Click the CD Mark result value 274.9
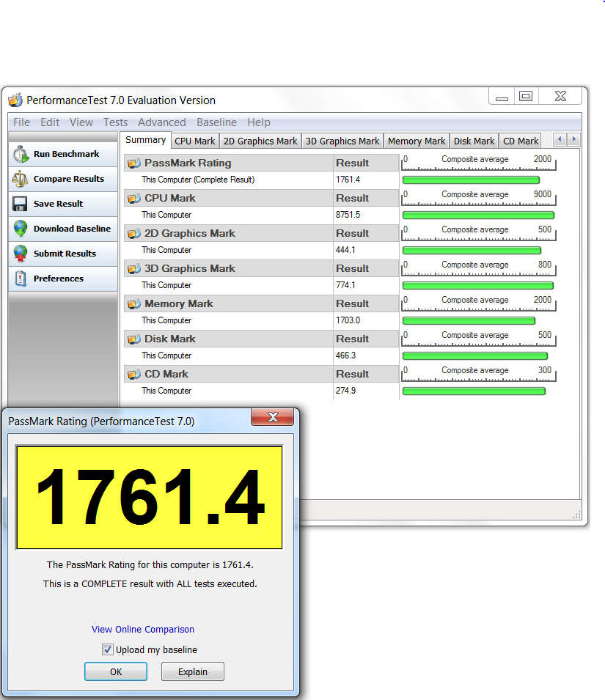 coord(345,391)
